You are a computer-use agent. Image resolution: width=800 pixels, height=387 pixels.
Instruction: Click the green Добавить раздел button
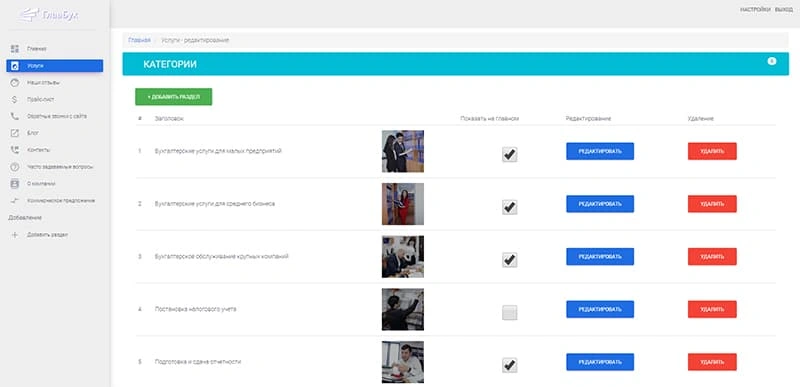pyautogui.click(x=173, y=97)
